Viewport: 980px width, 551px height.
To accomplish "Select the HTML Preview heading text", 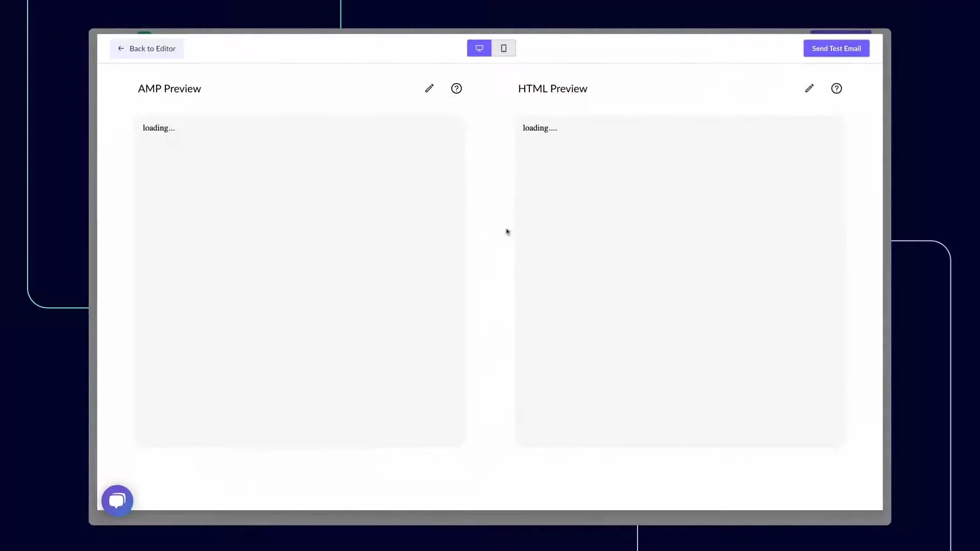I will pyautogui.click(x=552, y=89).
